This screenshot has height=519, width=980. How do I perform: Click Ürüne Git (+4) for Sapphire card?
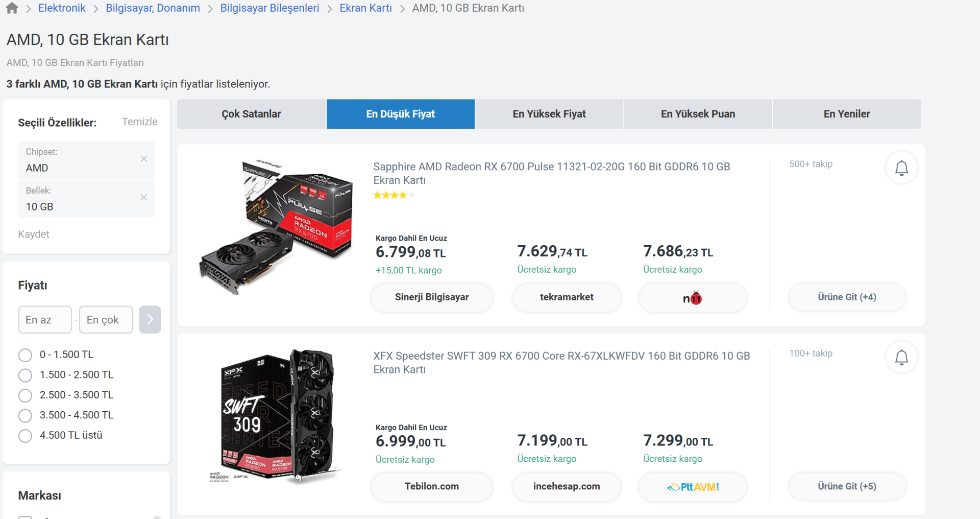pyautogui.click(x=847, y=297)
